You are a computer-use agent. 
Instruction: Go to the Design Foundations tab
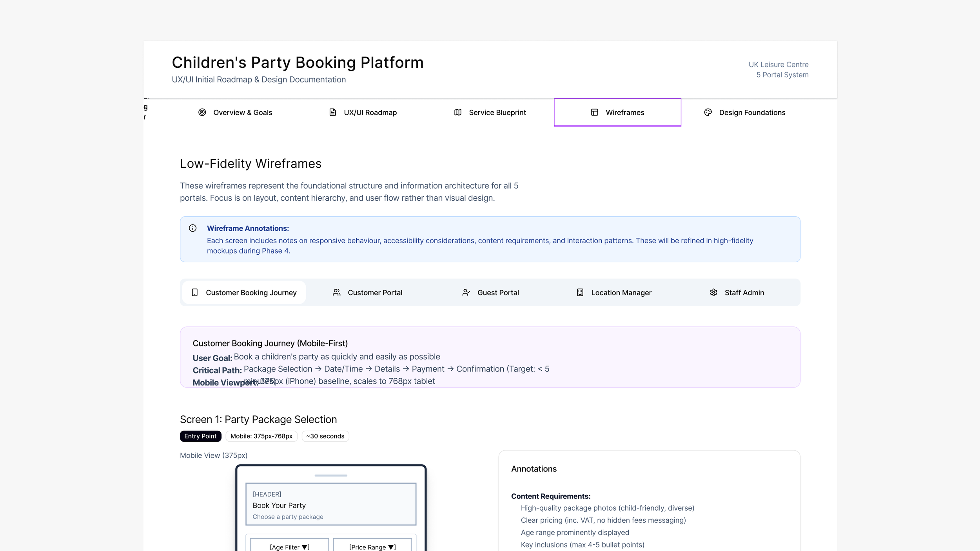(x=745, y=112)
